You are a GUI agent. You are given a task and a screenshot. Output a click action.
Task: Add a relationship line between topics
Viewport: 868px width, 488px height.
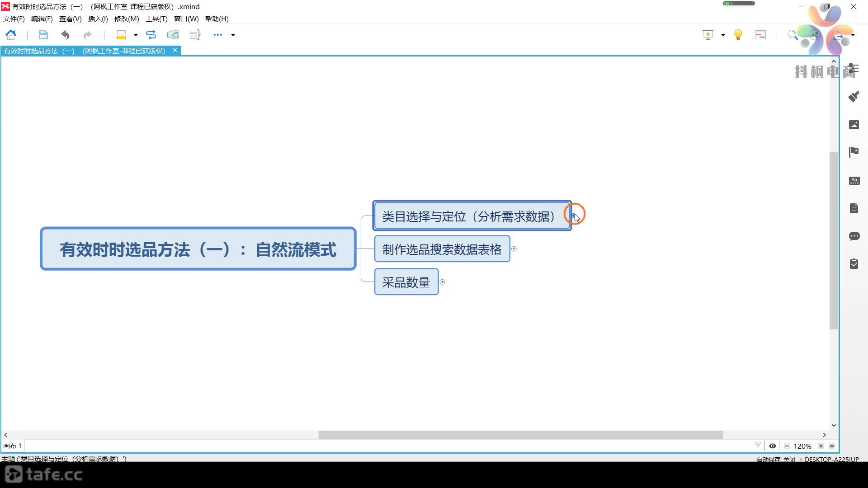click(x=151, y=35)
